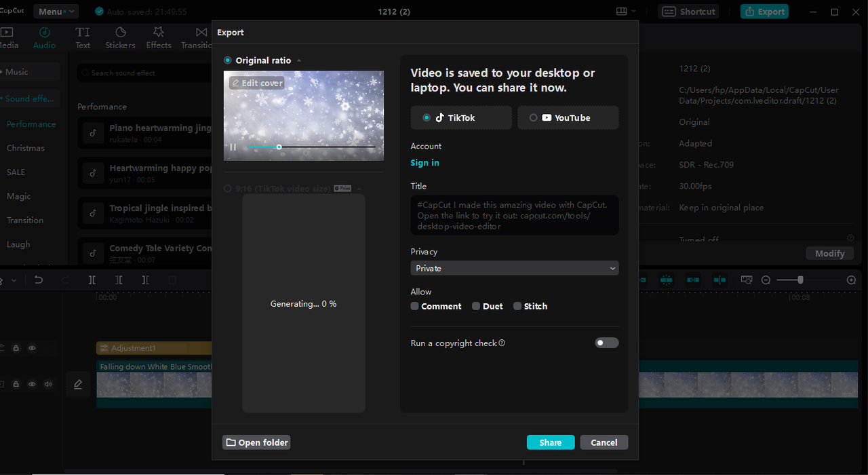
Task: Switch to the Audio tab
Action: (44, 38)
